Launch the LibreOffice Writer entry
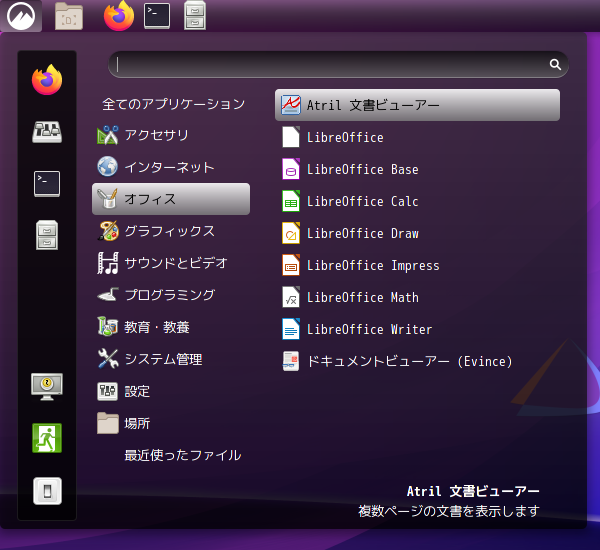600x550 pixels. pyautogui.click(x=417, y=329)
